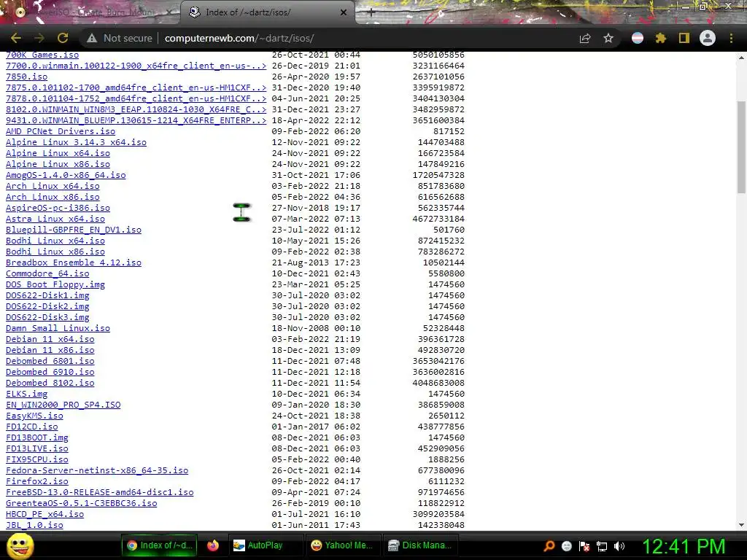Launch Firefox from the taskbar

click(213, 545)
